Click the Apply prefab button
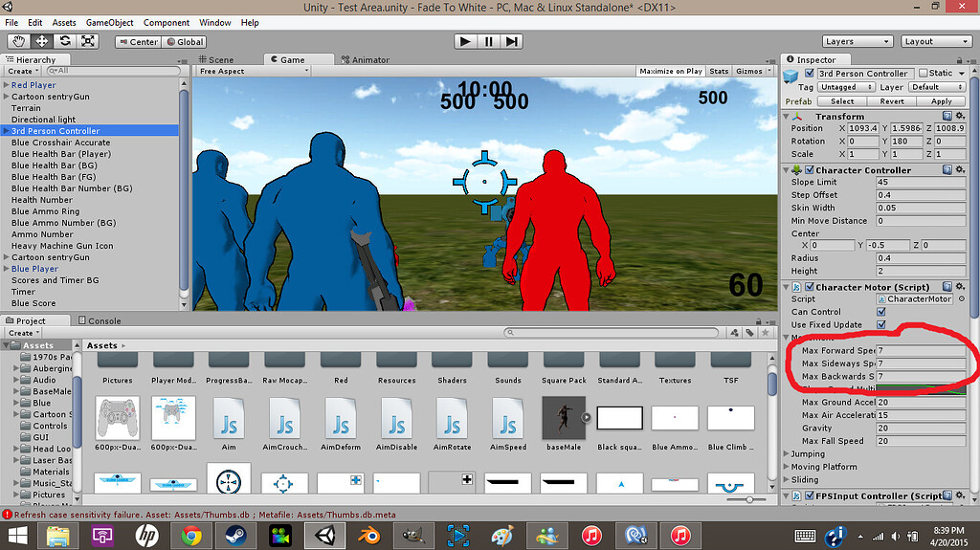Screen dimensions: 980x550 click(941, 101)
